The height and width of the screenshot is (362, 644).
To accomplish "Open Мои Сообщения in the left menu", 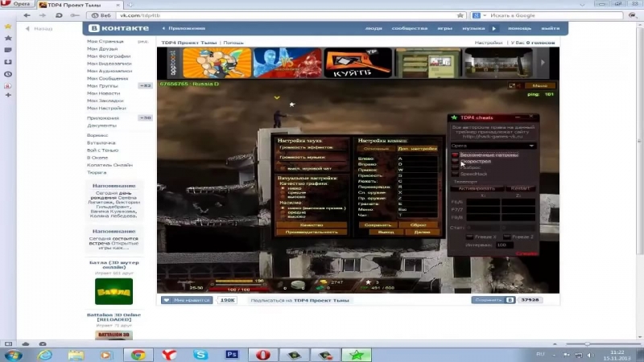I will 108,78.
